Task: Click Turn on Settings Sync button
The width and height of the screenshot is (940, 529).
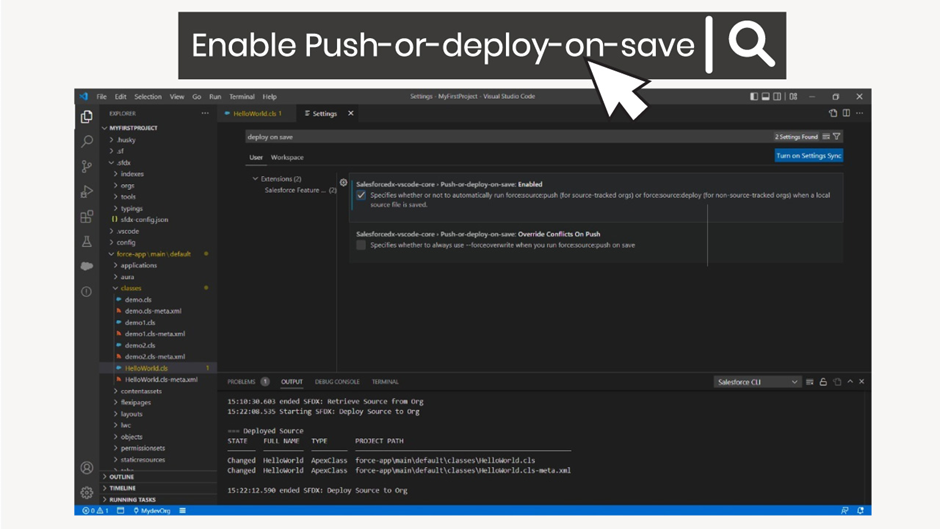Action: point(809,155)
